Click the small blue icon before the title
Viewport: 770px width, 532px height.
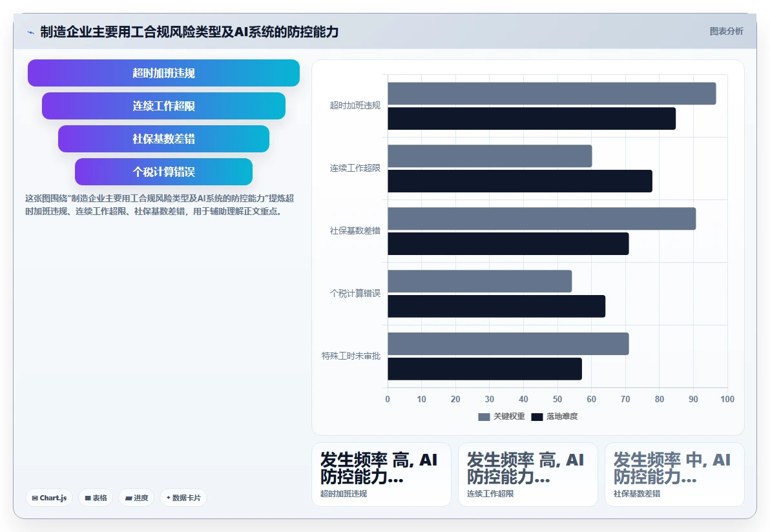click(30, 32)
